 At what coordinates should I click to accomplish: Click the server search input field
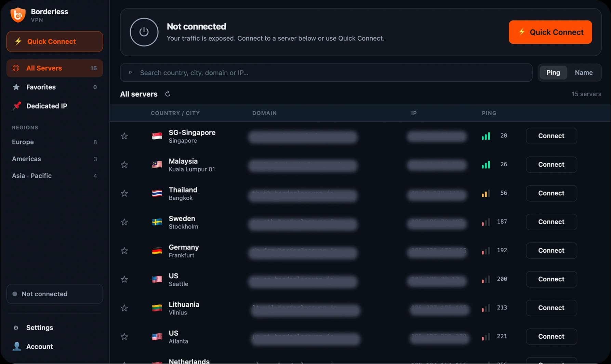click(326, 73)
